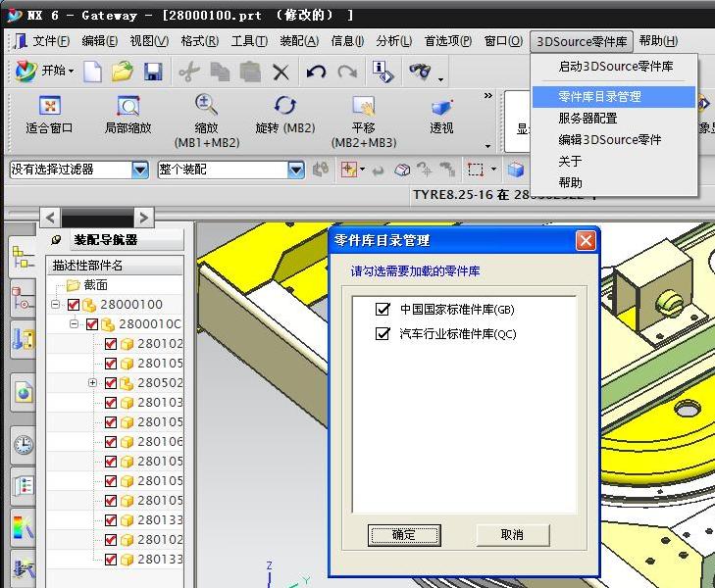Image resolution: width=715 pixels, height=588 pixels.
Task: Open dropdown arrow next to rectangle selection icon
Action: (493, 170)
